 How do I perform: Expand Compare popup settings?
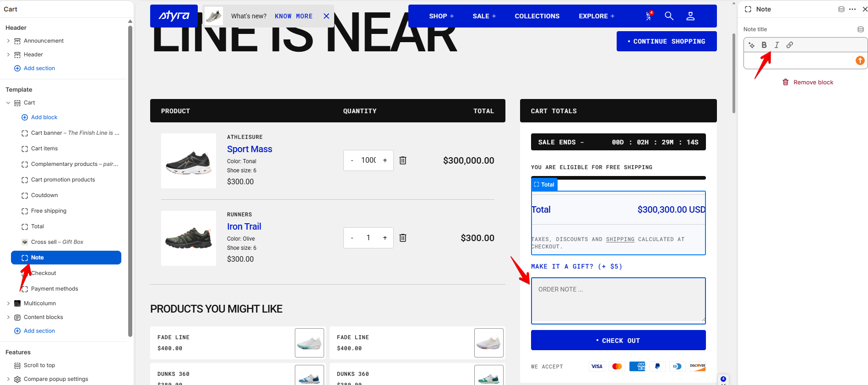point(8,379)
